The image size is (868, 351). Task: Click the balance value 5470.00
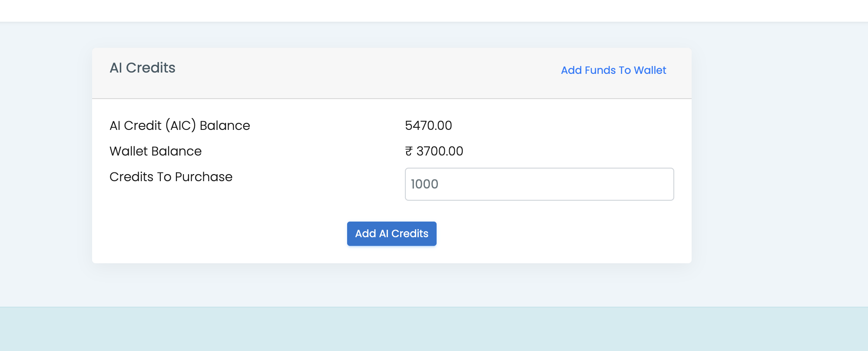tap(428, 126)
